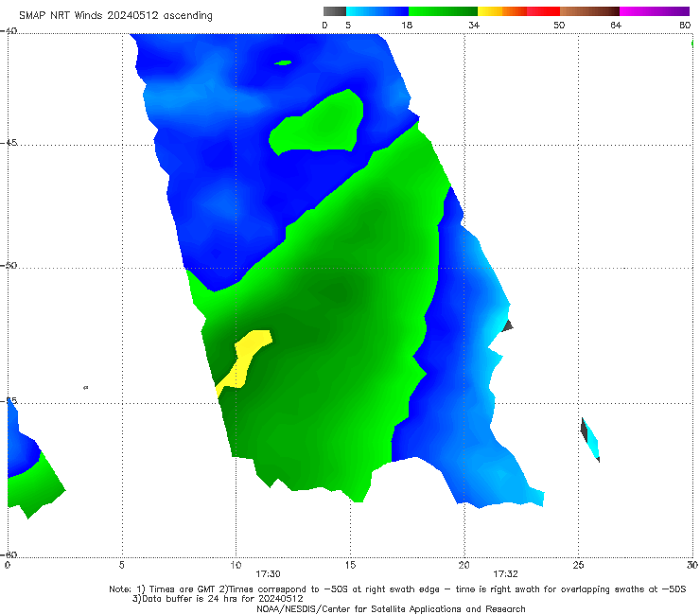The height and width of the screenshot is (615, 700).
Task: Click the red segment of the color bar
Action: 543,11
